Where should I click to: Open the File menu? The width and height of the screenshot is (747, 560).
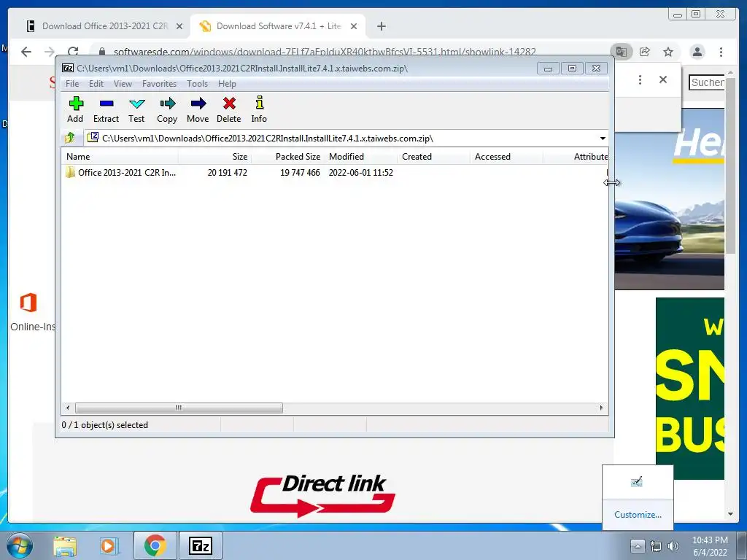(72, 84)
